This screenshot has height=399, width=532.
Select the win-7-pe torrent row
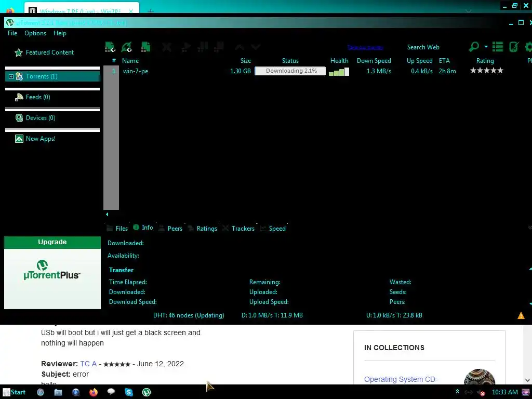(x=317, y=71)
